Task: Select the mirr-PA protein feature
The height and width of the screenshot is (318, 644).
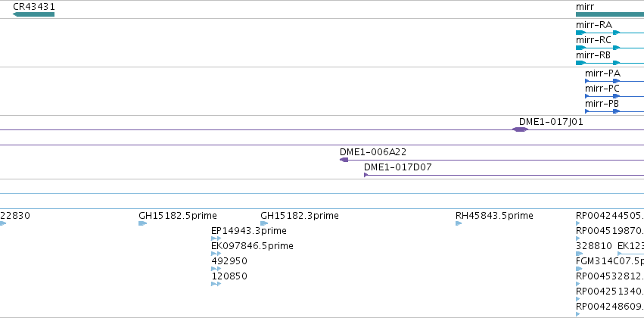Action: 614,81
